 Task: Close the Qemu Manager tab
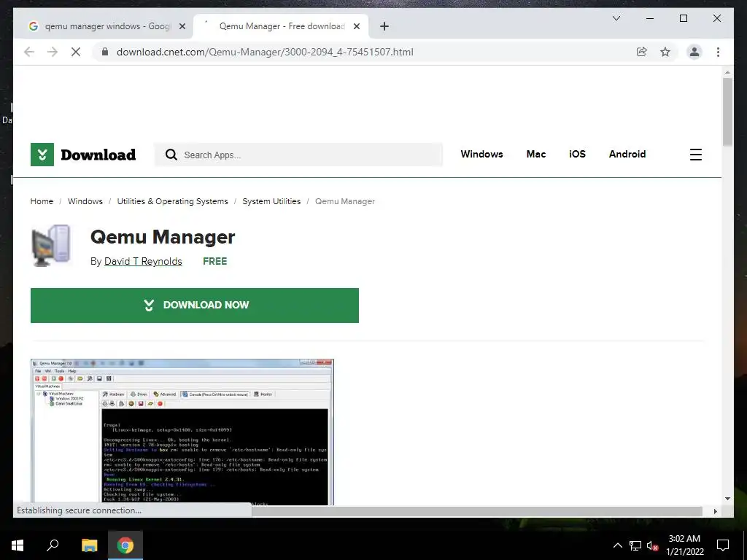point(356,26)
